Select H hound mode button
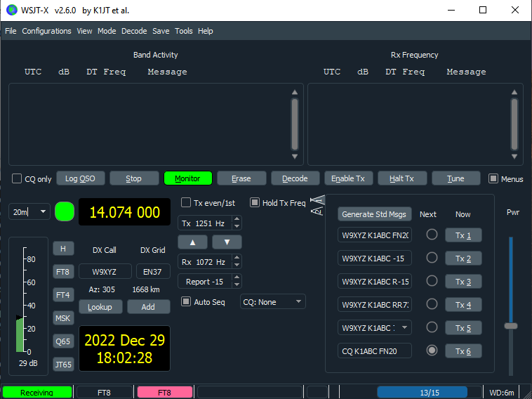Screen dimensions: 532x399 click(63, 249)
